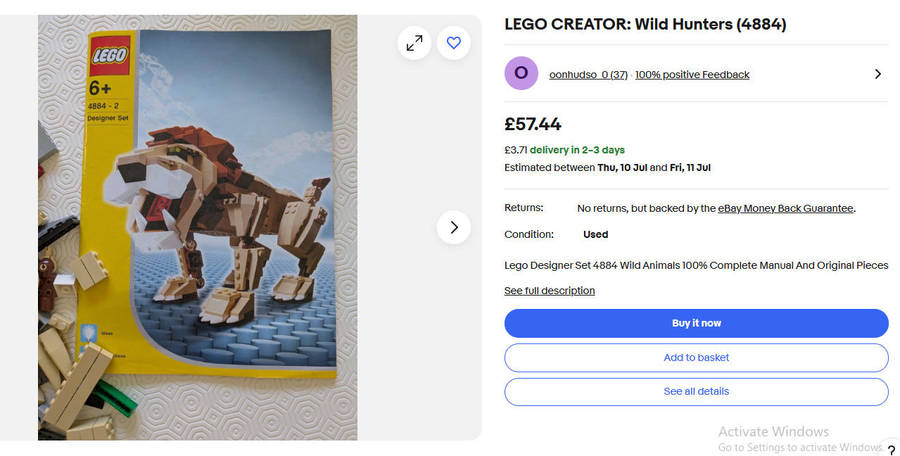Expand the product image to full view
This screenshot has height=456, width=900.
[x=414, y=43]
